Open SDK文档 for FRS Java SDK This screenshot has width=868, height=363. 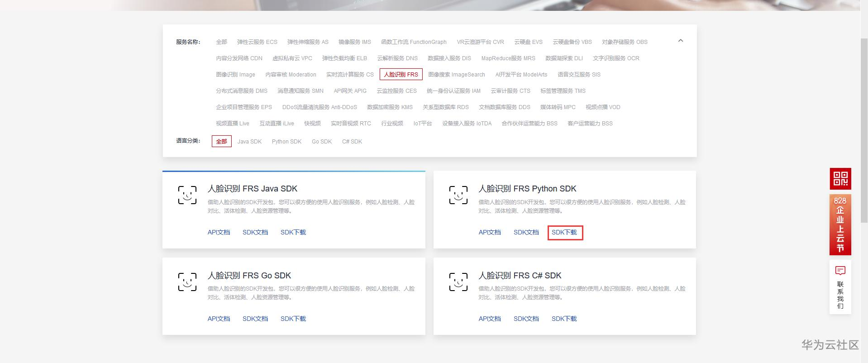255,232
